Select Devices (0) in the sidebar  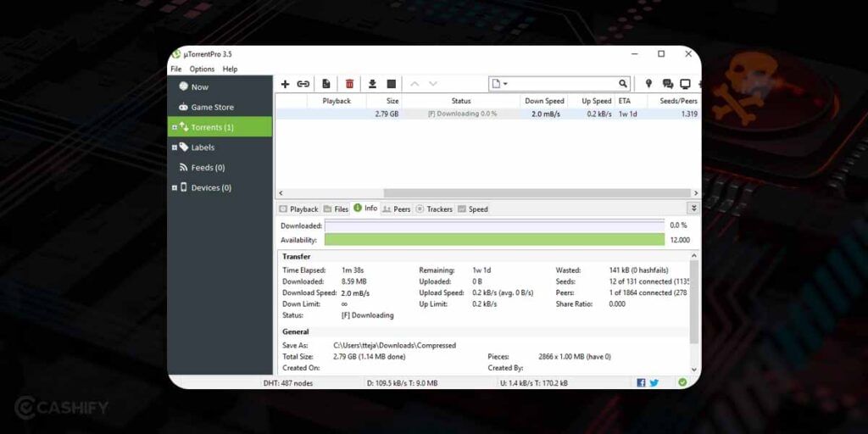pos(220,187)
